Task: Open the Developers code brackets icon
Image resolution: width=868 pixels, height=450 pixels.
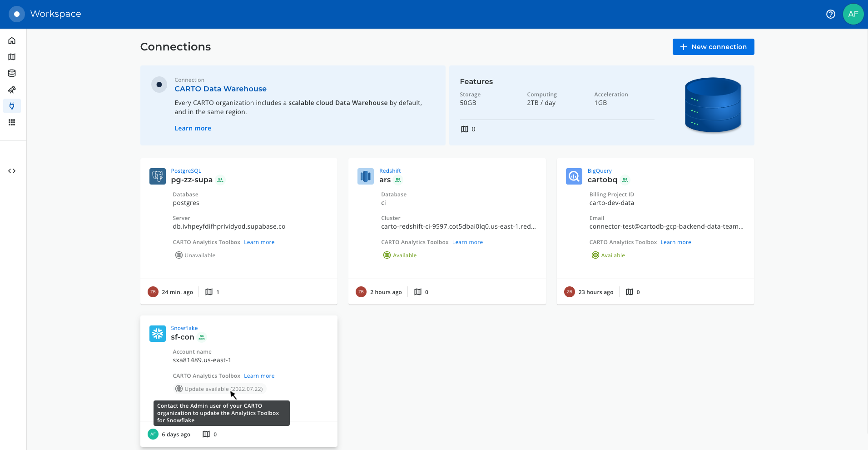Action: point(12,171)
